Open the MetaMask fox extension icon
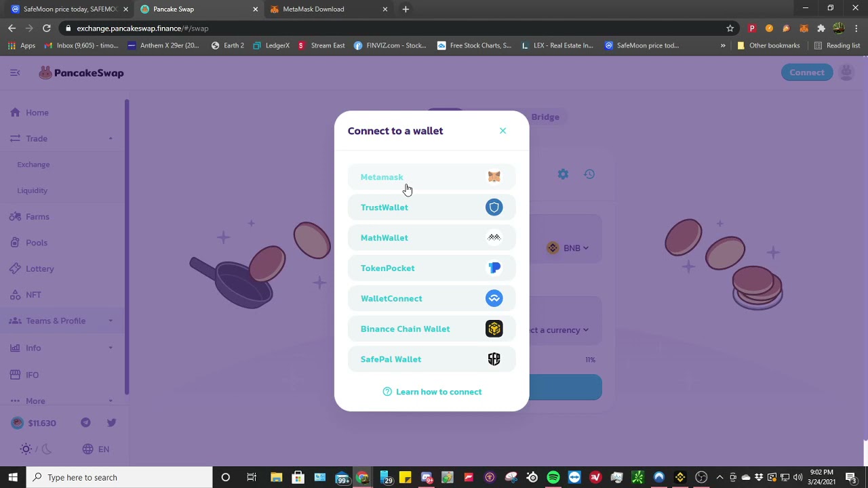 (804, 28)
